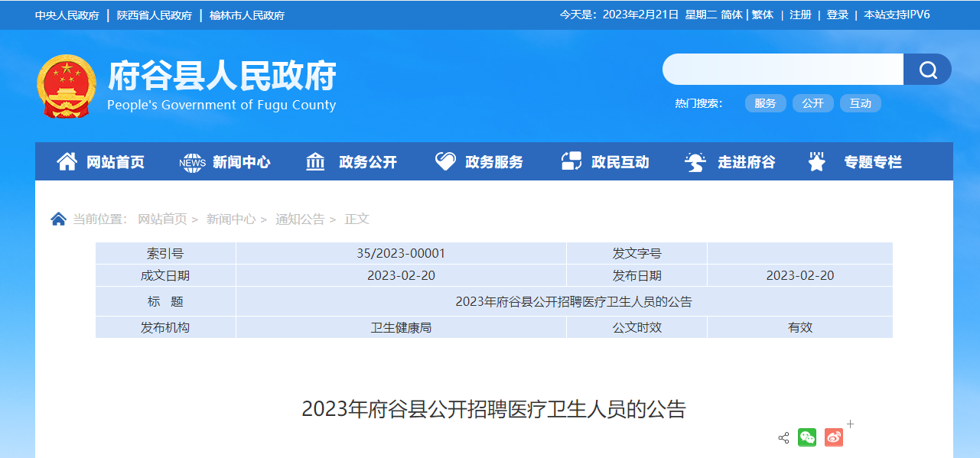This screenshot has height=458, width=980.
Task: Go to 政务服务 section
Action: 479,162
